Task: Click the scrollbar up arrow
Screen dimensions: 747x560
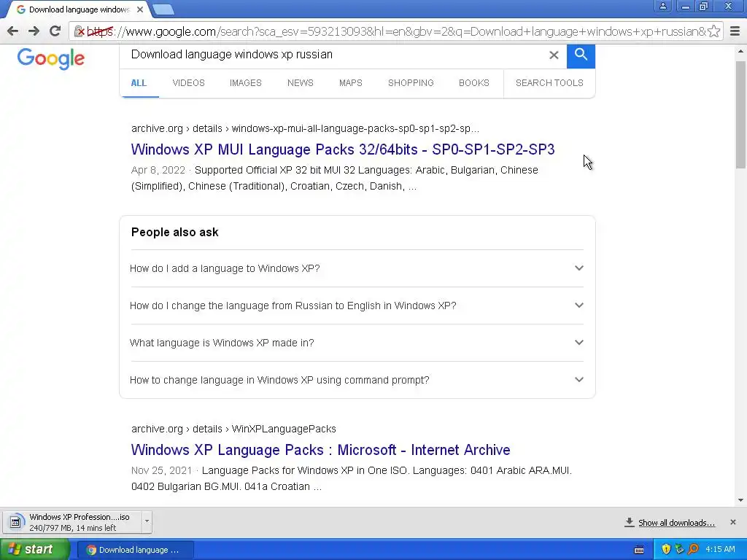Action: point(741,51)
